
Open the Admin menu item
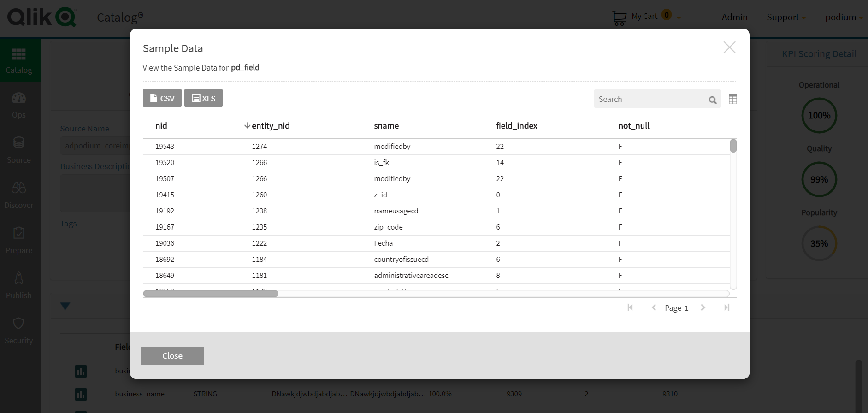[734, 18]
